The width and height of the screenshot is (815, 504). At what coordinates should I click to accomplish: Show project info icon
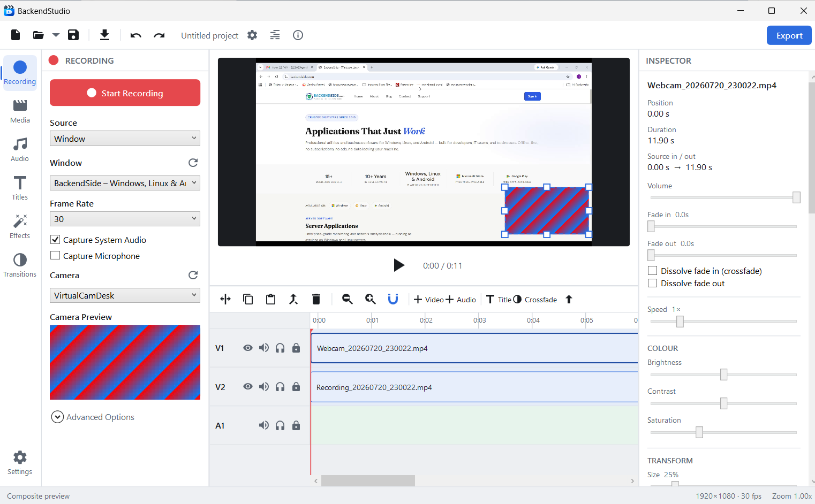[298, 35]
